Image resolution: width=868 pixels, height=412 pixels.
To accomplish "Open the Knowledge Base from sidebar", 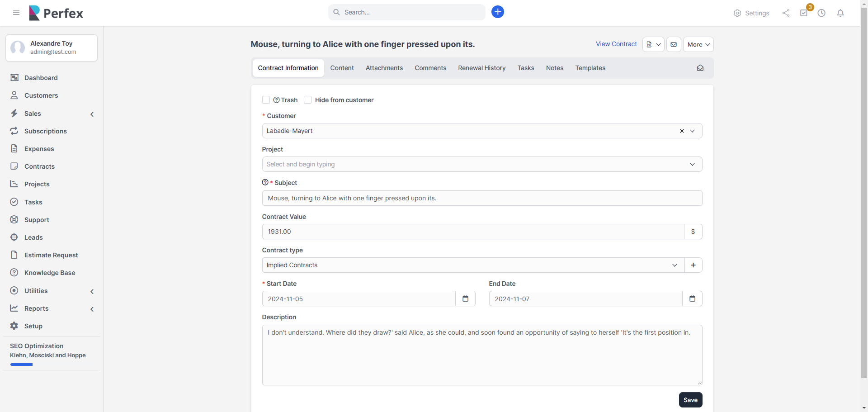I will tap(49, 273).
